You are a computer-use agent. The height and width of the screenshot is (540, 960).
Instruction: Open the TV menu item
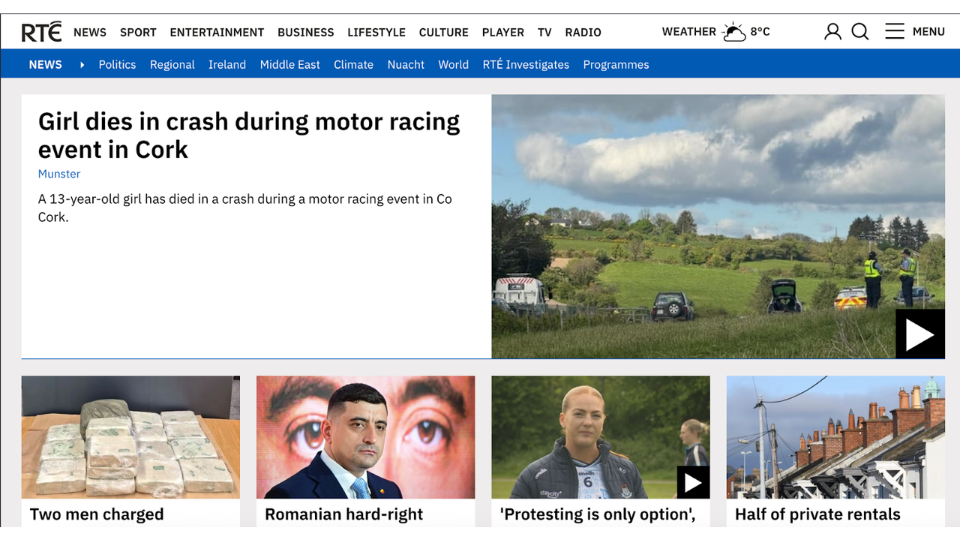click(544, 32)
